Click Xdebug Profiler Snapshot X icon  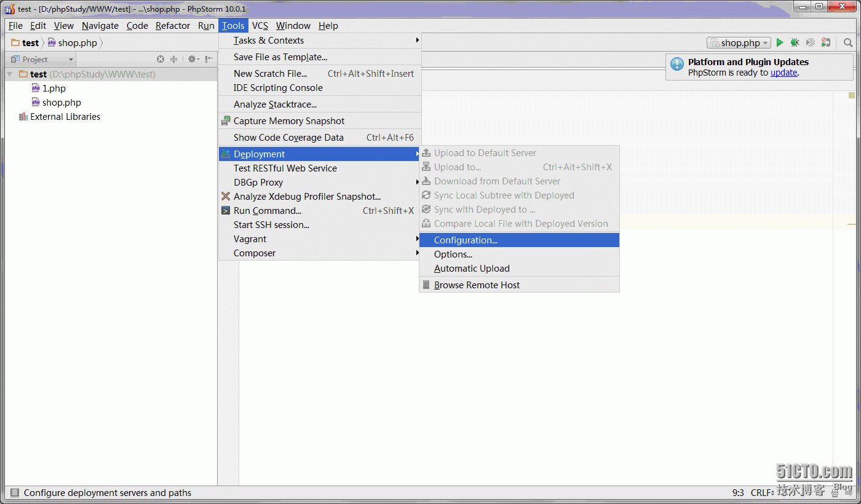click(x=226, y=196)
